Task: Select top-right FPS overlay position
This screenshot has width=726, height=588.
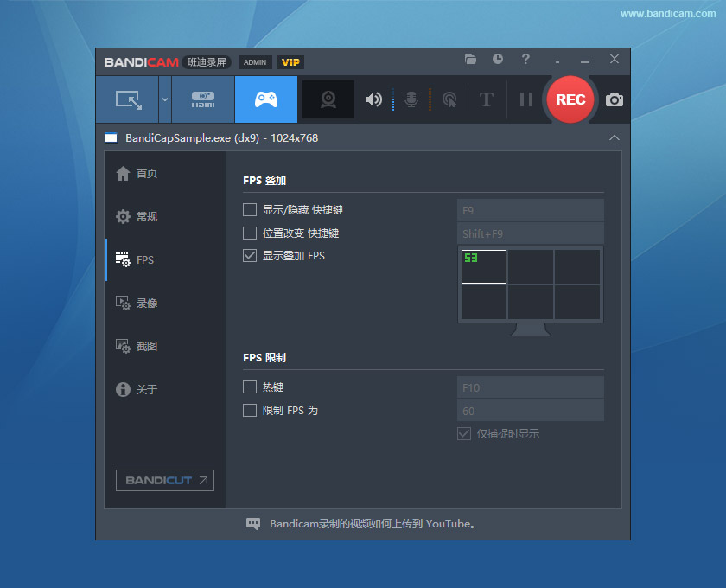Action: coord(577,266)
